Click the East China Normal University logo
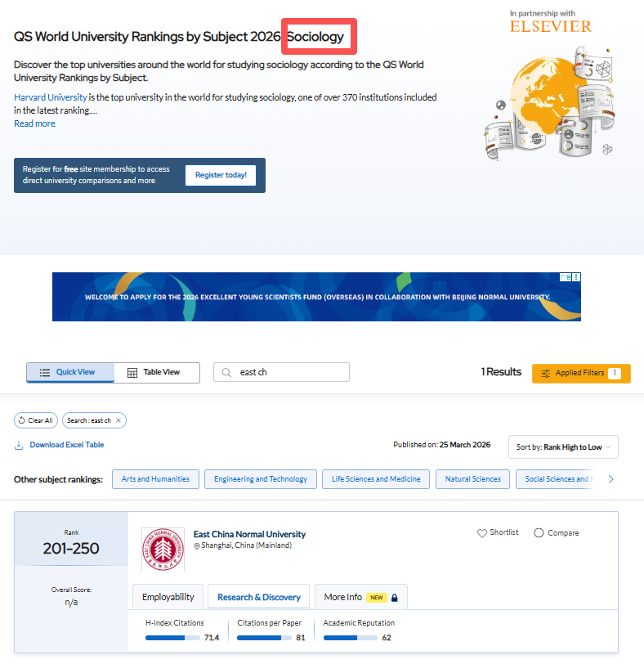This screenshot has width=644, height=664. (163, 549)
